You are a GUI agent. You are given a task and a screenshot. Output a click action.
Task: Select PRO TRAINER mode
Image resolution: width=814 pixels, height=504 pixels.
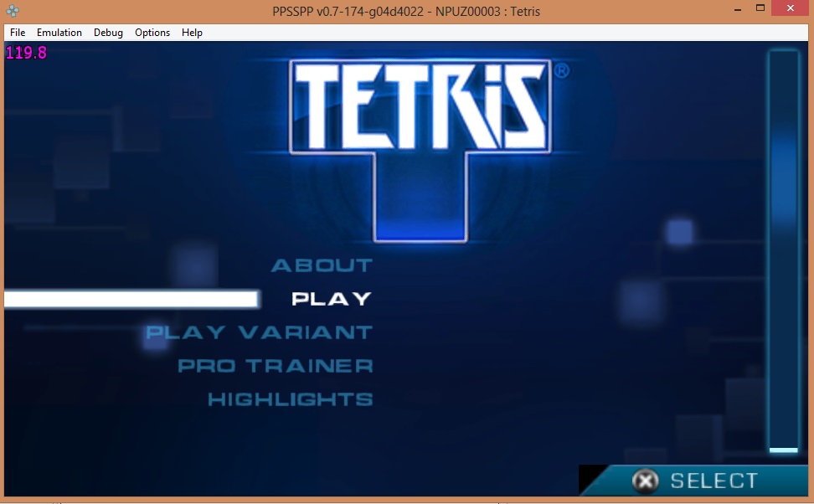pyautogui.click(x=276, y=366)
